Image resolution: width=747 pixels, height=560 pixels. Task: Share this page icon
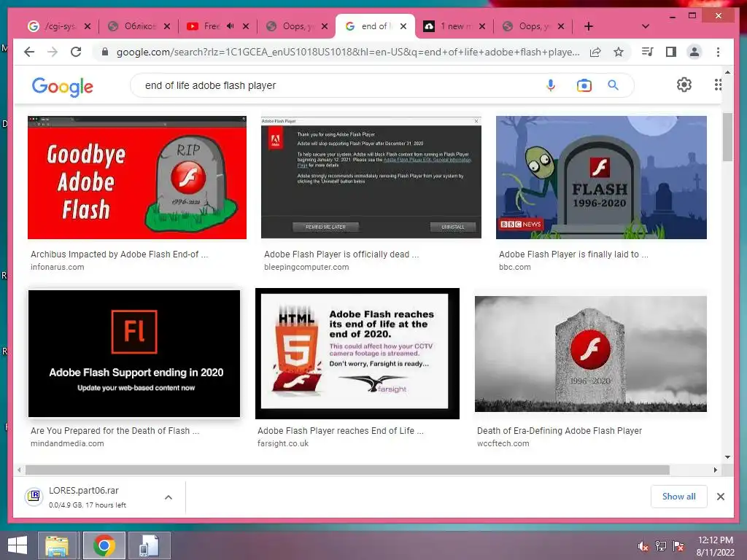tap(595, 52)
